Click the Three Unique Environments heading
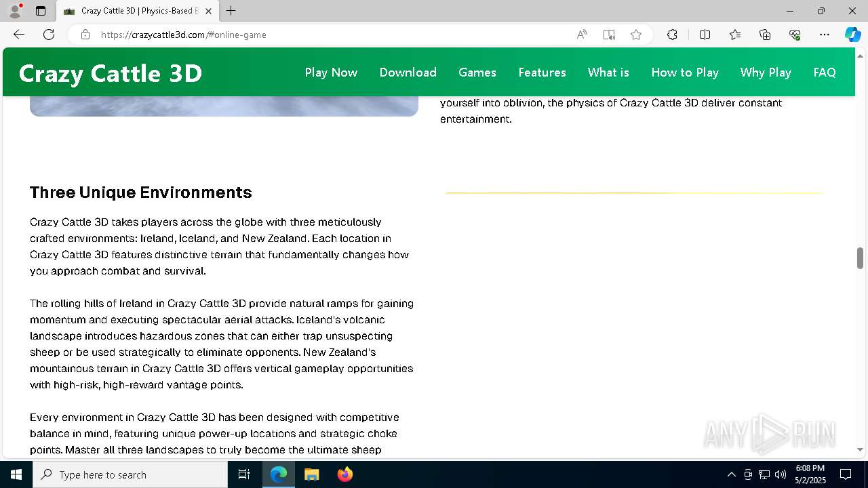This screenshot has width=868, height=488. [141, 192]
